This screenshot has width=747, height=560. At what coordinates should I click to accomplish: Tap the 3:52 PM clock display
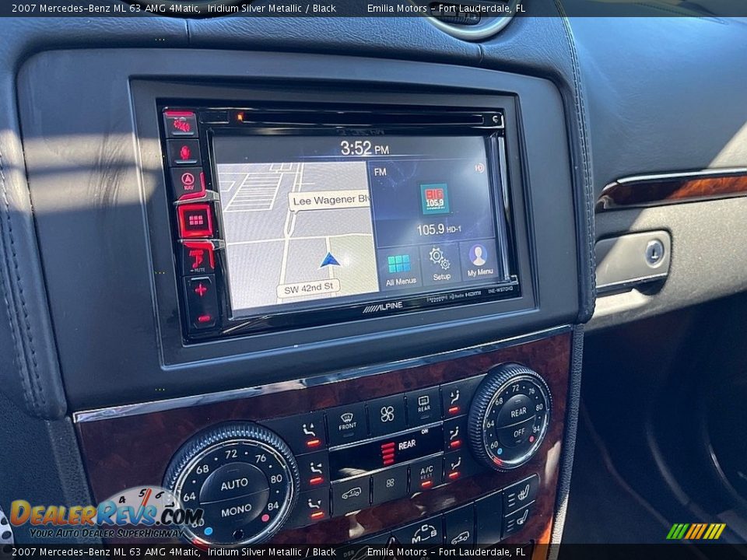[x=364, y=148]
